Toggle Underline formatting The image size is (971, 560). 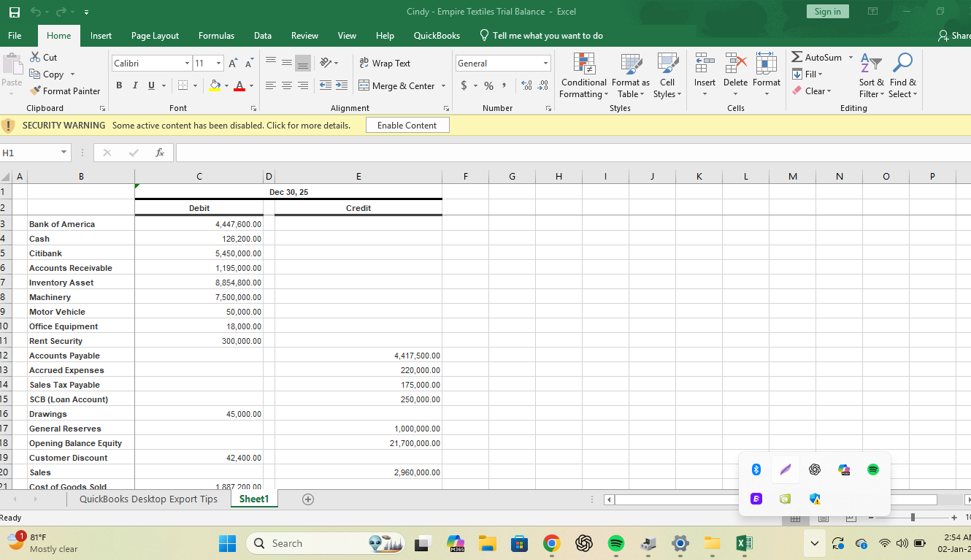[x=151, y=86]
